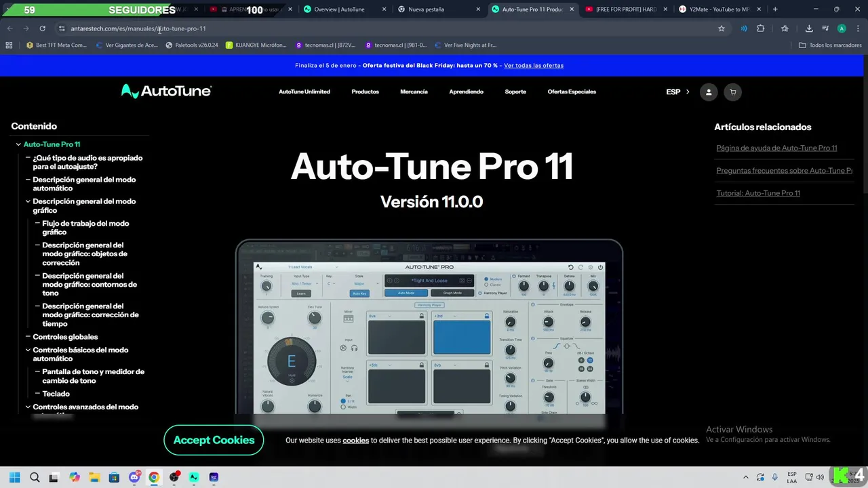The image size is (868, 488).
Task: Open the Todos los marcadores folder
Action: (x=830, y=45)
